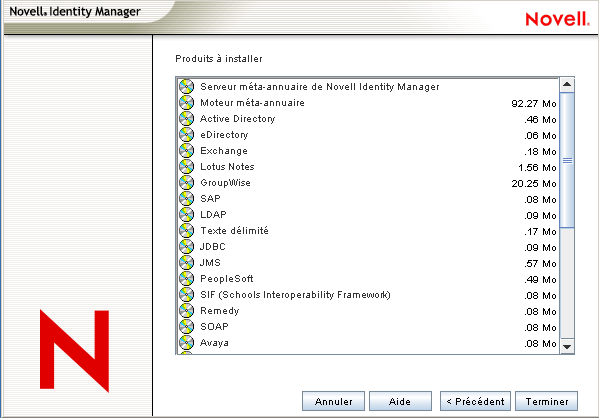The image size is (599, 418).
Task: Click the '.57 Mo' size for JMS
Action: (540, 264)
